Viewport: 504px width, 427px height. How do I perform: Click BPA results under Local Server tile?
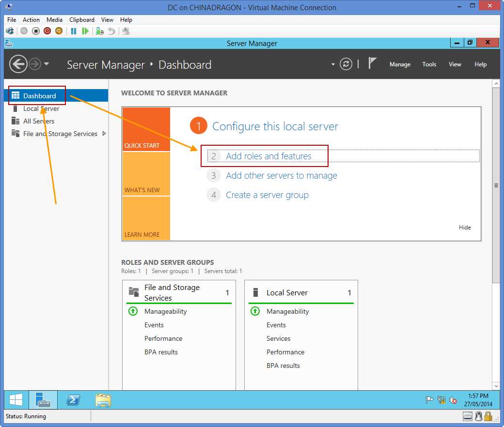[x=283, y=366]
